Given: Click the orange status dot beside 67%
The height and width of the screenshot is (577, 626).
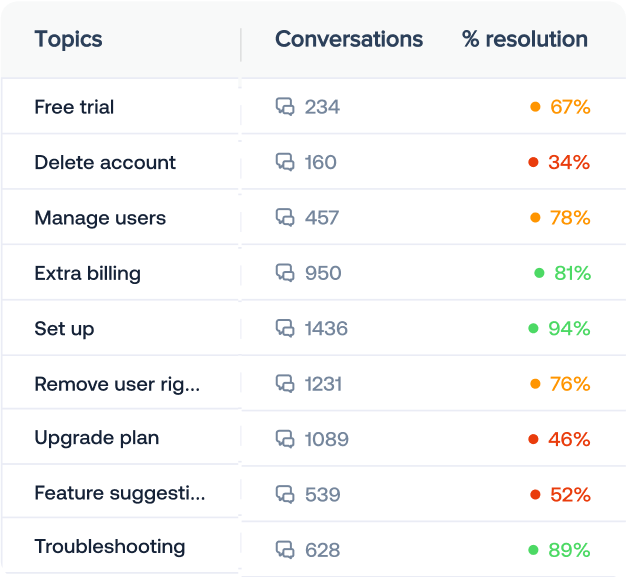Looking at the screenshot, I should pos(535,107).
